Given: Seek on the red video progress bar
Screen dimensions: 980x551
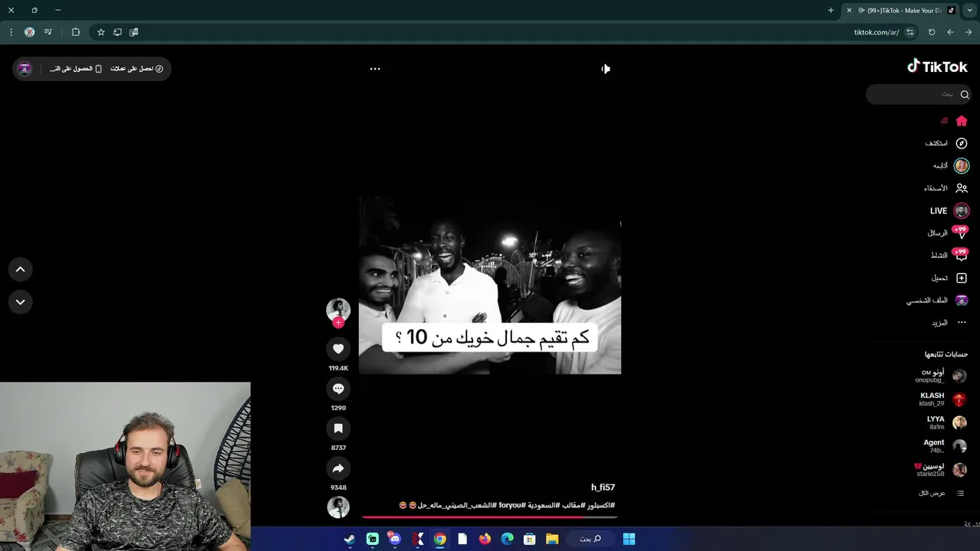Looking at the screenshot, I should point(490,518).
